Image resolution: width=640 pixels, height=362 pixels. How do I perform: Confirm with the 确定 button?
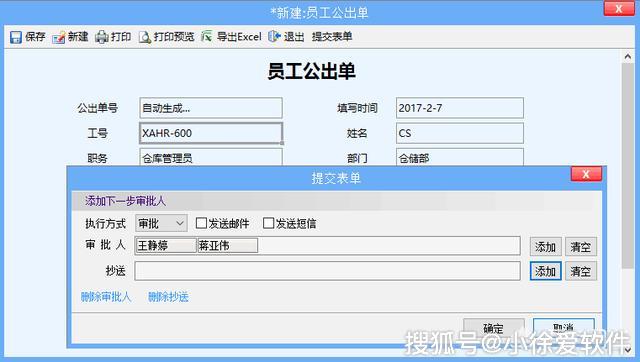(x=493, y=329)
